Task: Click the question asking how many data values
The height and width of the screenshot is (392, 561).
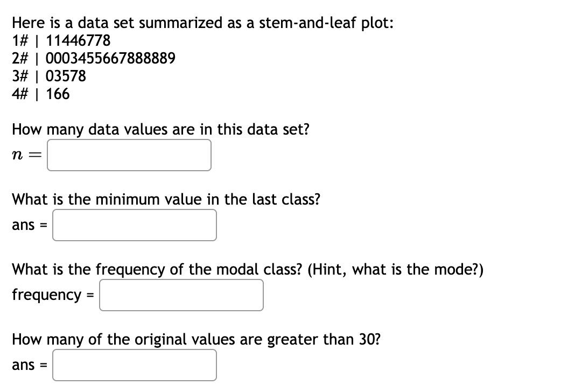Action: tap(160, 129)
